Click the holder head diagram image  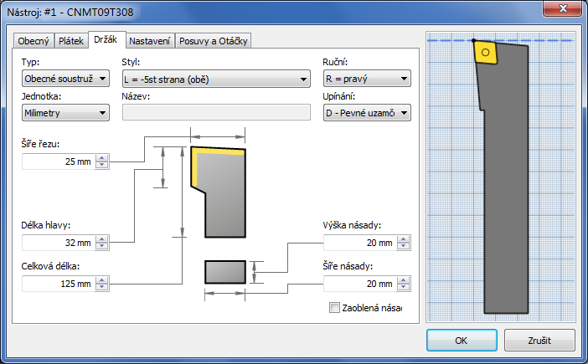click(x=218, y=192)
